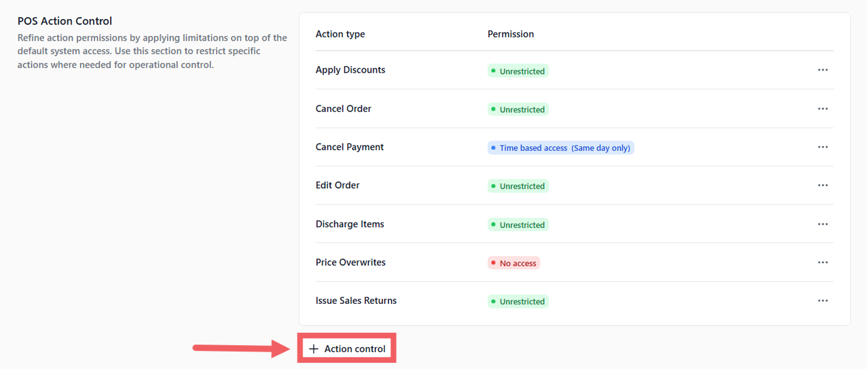Viewport: 868px width, 370px height.
Task: Open the Price Overwrites row ellipsis menu
Action: [x=822, y=263]
